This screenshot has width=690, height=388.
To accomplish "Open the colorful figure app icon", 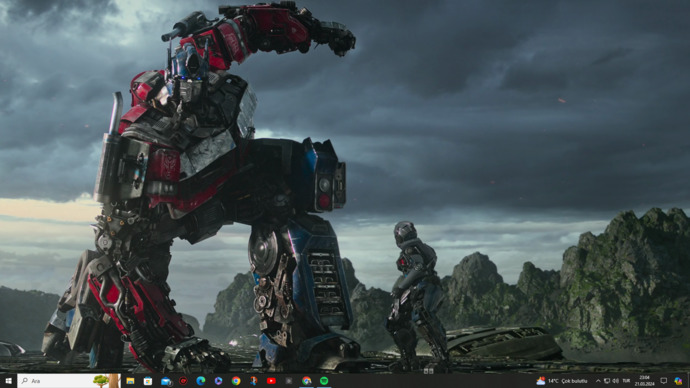I will 253,381.
